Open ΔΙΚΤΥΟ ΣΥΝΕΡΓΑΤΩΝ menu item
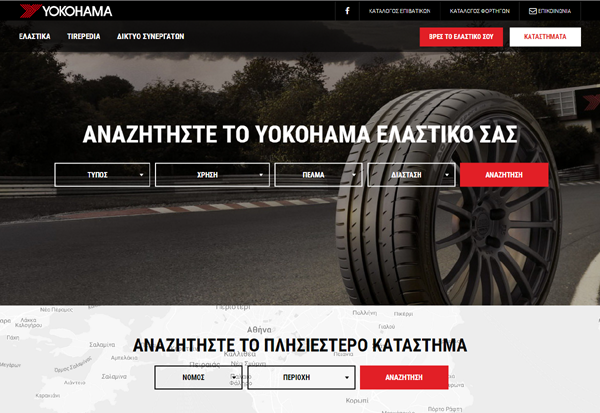This screenshot has height=413, width=600. click(x=150, y=36)
